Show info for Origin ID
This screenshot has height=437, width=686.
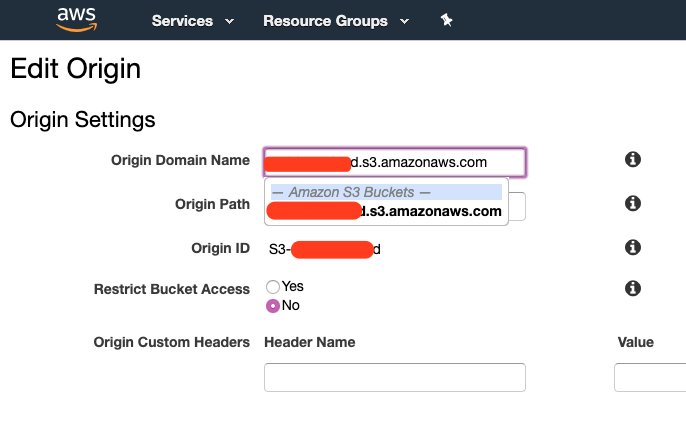(x=633, y=247)
